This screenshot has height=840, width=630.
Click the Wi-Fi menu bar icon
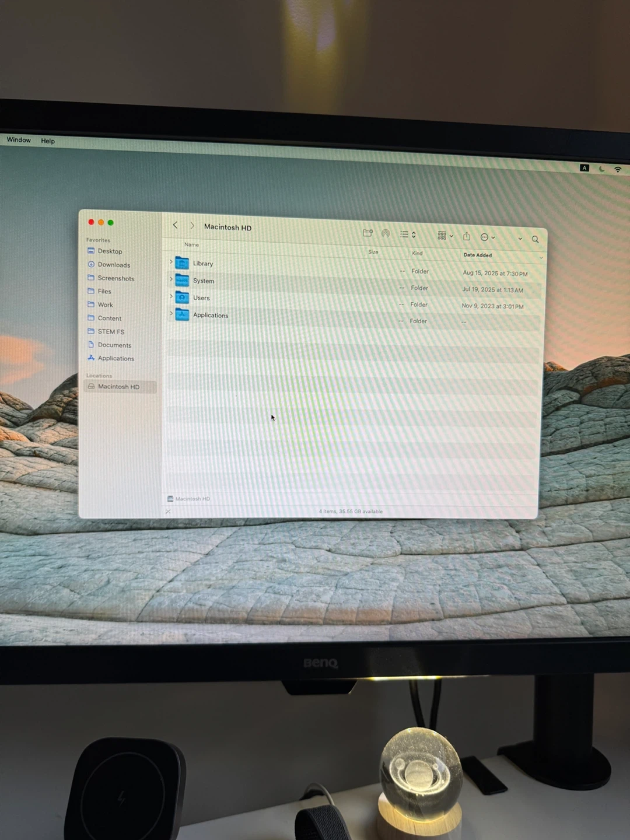[x=618, y=169]
